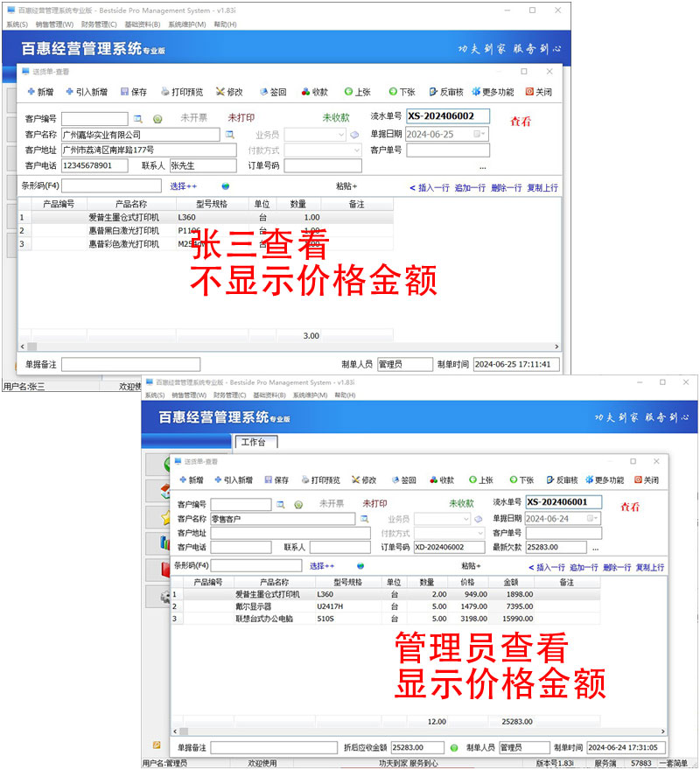Image resolution: width=700 pixels, height=770 pixels.
Task: Click 追加一行 link in upper window
Action: (x=470, y=187)
